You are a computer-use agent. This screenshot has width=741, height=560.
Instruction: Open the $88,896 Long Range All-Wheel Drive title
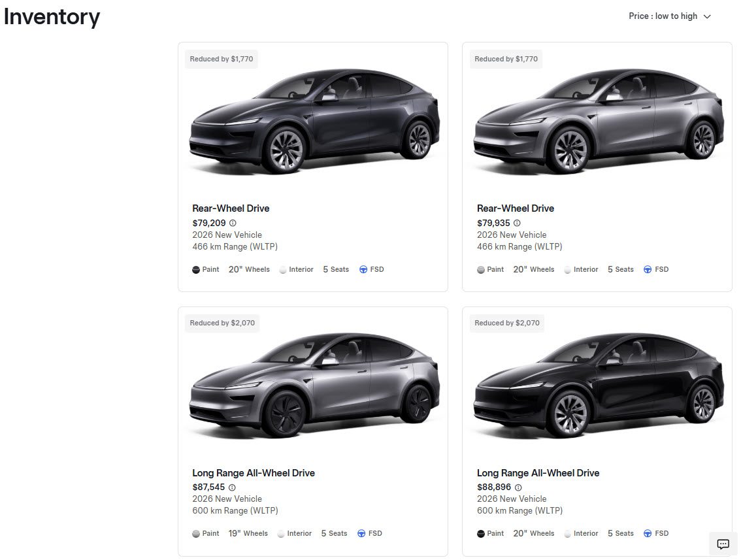[538, 473]
